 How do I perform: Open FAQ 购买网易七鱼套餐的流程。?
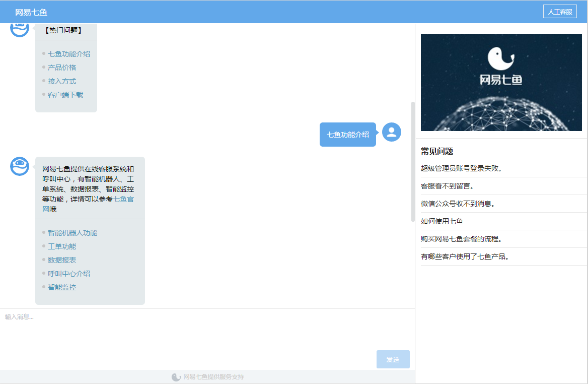(503, 239)
